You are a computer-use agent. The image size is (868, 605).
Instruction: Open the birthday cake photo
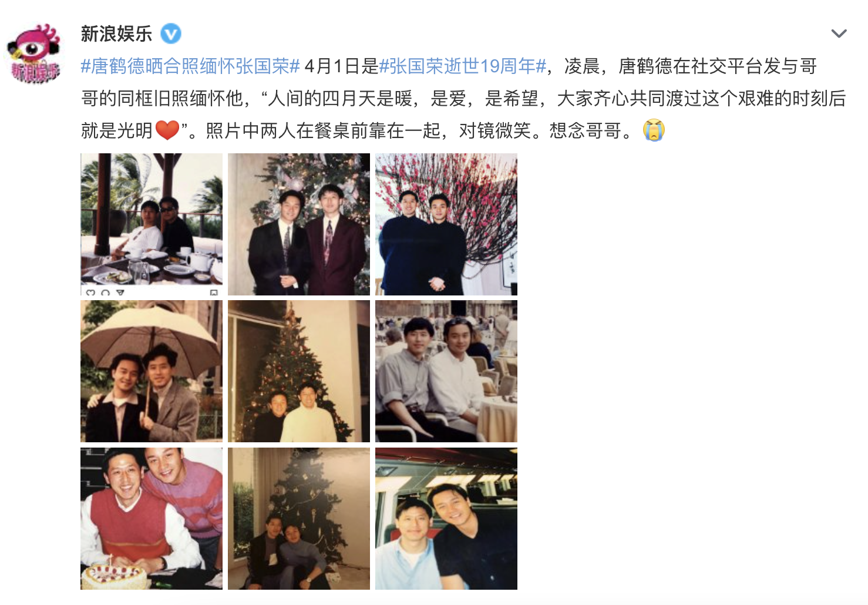152,519
